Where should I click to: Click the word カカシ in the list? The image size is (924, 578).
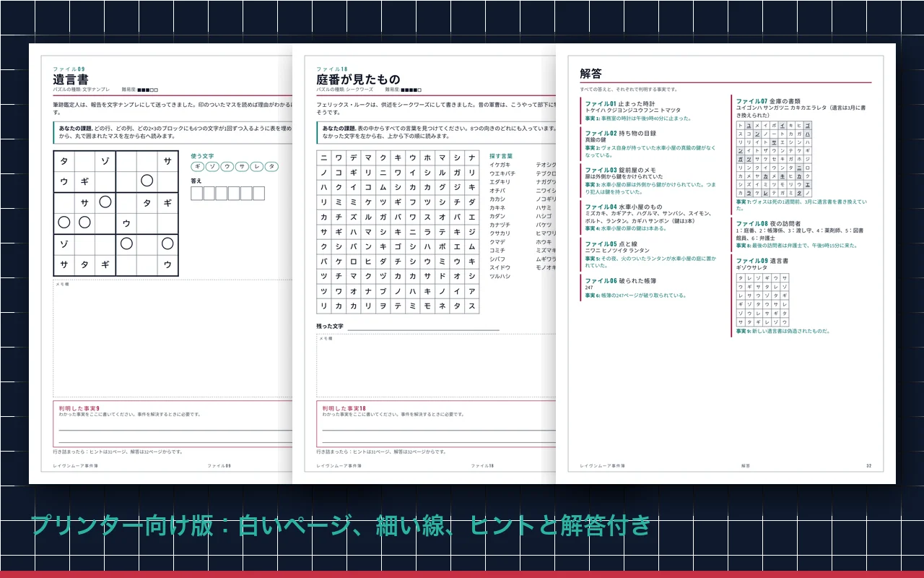pyautogui.click(x=497, y=199)
